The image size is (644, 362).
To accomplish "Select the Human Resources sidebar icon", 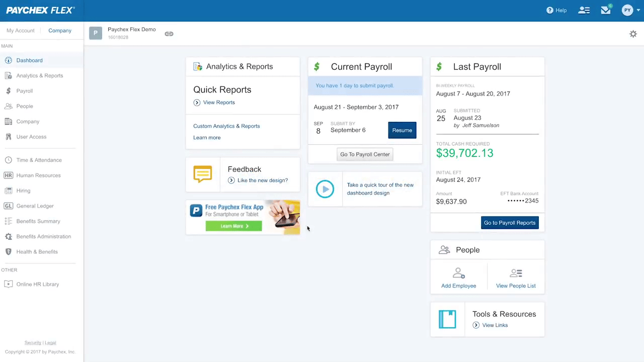I will 8,175.
